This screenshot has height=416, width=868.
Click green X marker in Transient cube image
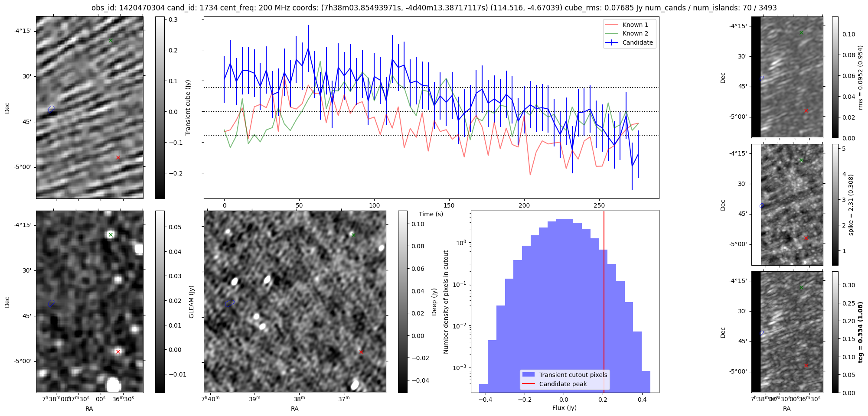click(111, 41)
